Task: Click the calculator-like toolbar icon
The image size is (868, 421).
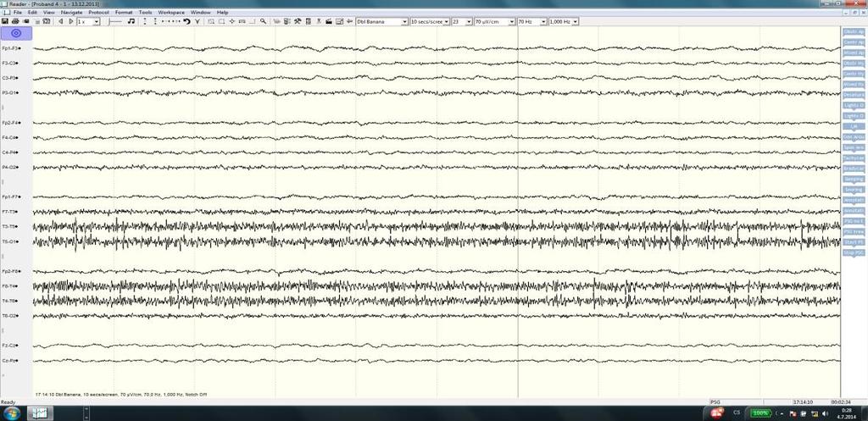Action: click(309, 21)
